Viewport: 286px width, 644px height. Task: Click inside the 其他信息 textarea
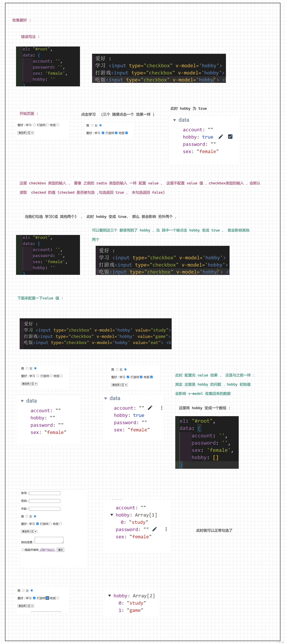point(49,540)
